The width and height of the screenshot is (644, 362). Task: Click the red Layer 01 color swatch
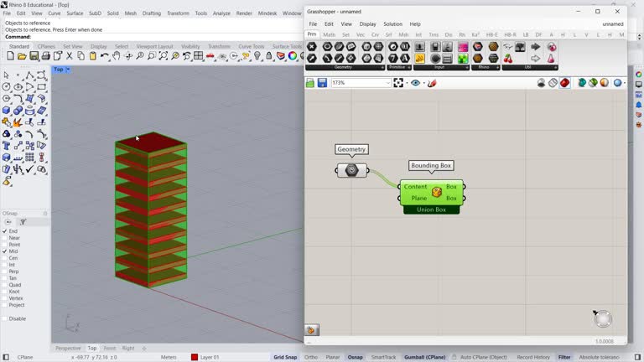point(195,357)
